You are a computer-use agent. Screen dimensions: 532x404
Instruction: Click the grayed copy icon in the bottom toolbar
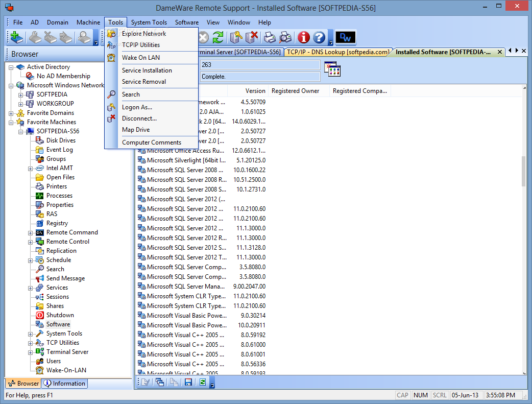tap(174, 382)
